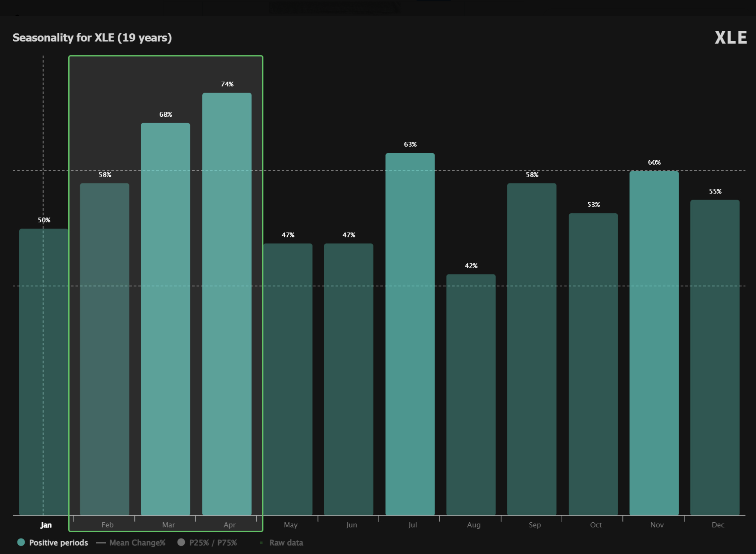Click the March 68% bar
This screenshot has width=756, height=554.
click(166, 319)
